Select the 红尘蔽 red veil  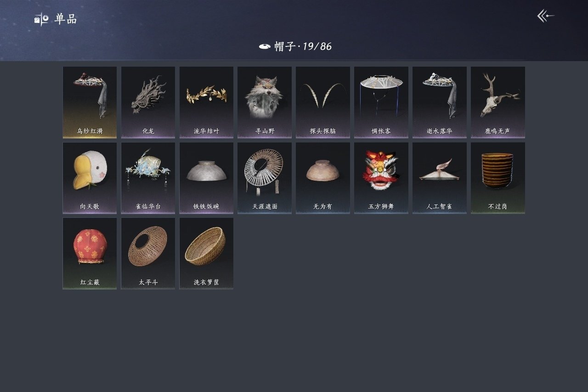(90, 254)
